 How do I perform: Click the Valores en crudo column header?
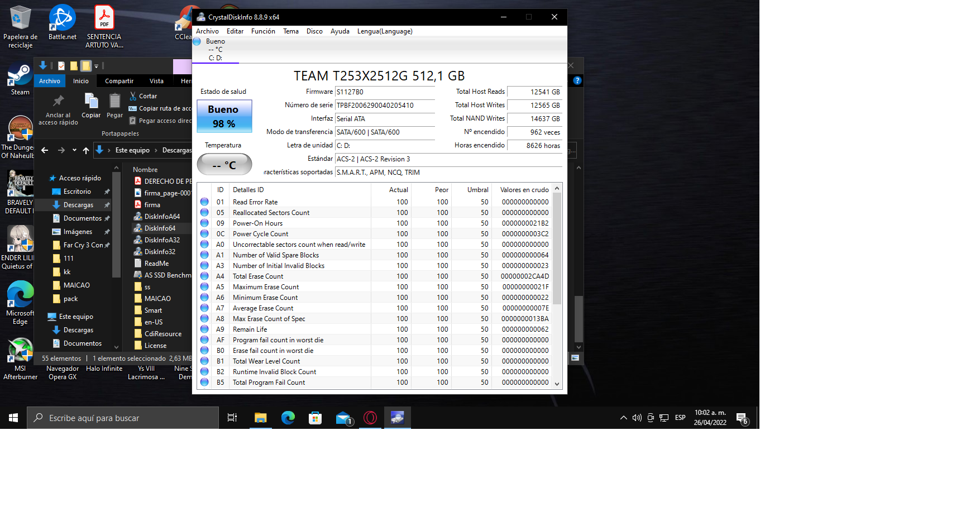tap(524, 190)
